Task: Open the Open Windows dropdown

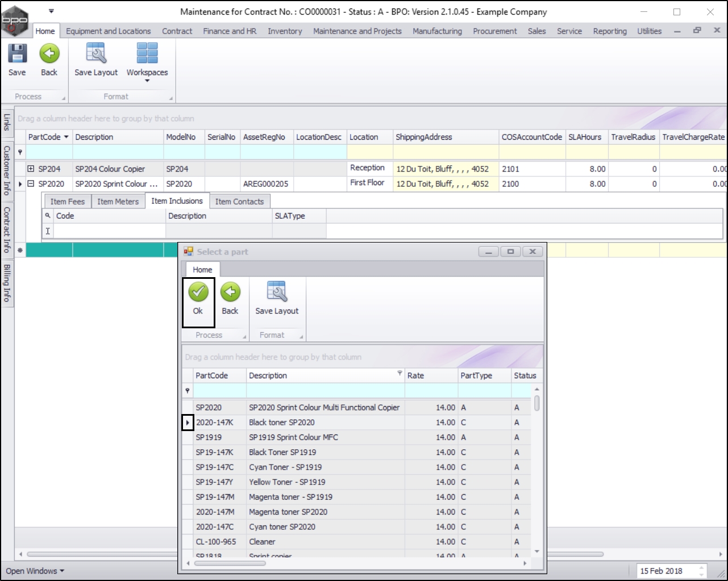Action: (x=35, y=571)
